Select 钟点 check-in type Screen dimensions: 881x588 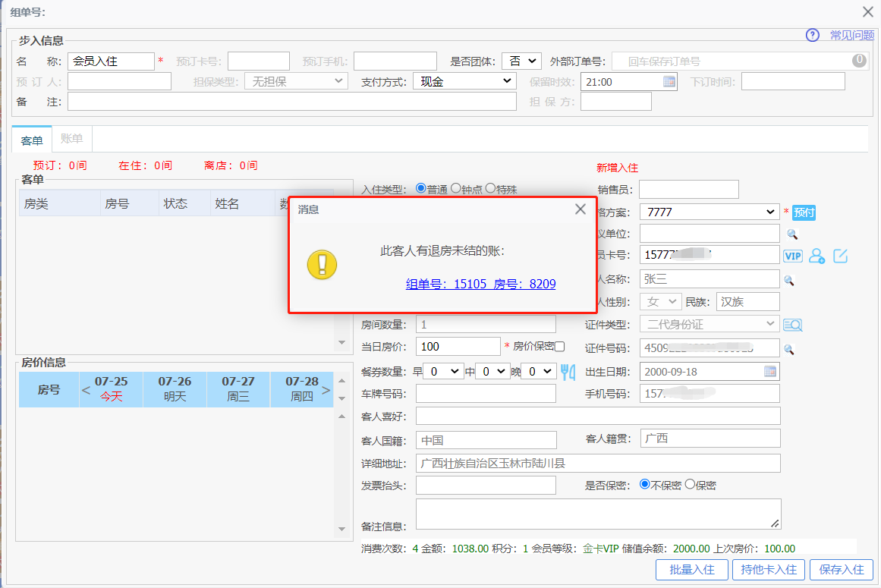point(455,188)
